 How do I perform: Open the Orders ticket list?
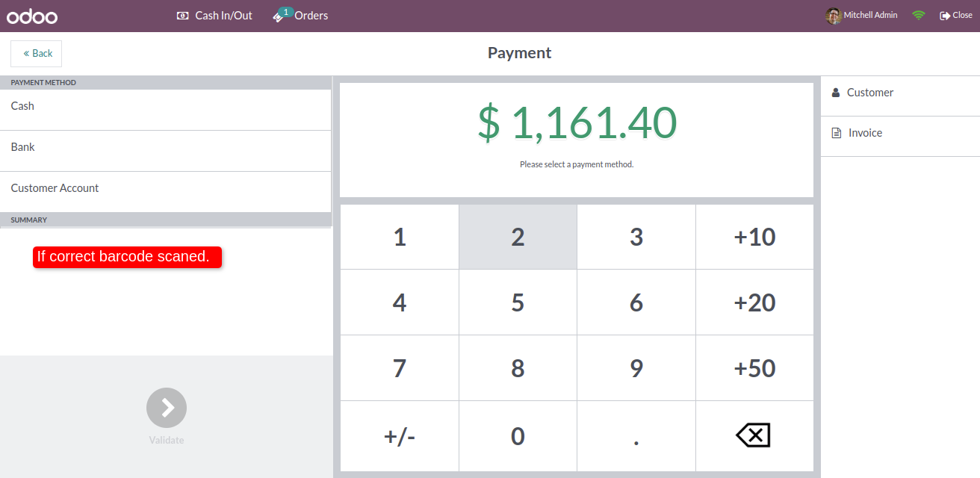(x=301, y=15)
